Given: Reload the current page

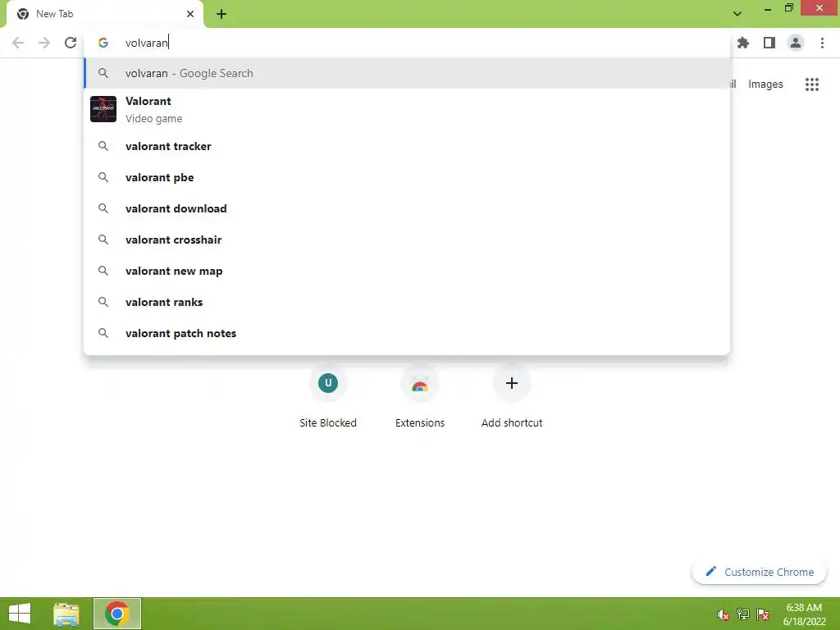Looking at the screenshot, I should [x=71, y=43].
